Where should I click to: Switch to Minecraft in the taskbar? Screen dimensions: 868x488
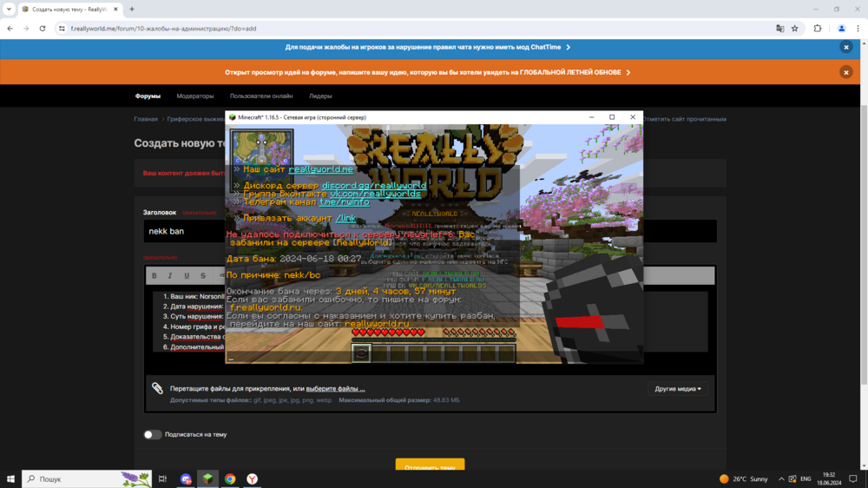pyautogui.click(x=207, y=479)
